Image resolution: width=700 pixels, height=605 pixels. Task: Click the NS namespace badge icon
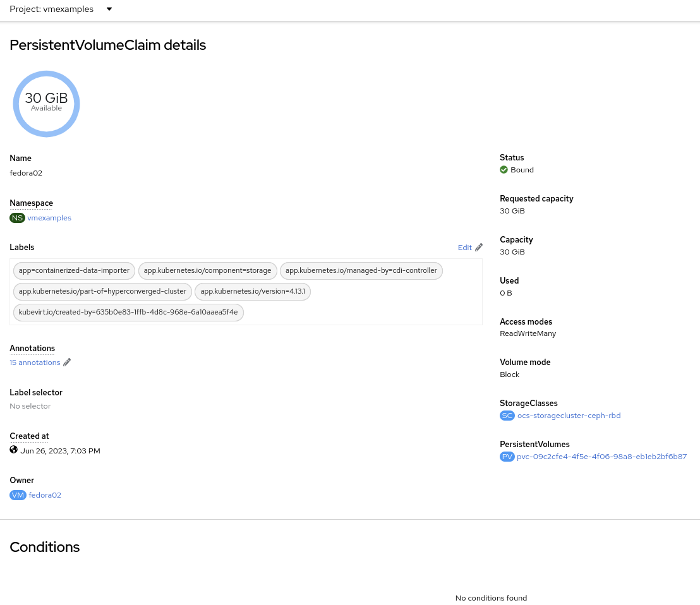point(17,218)
